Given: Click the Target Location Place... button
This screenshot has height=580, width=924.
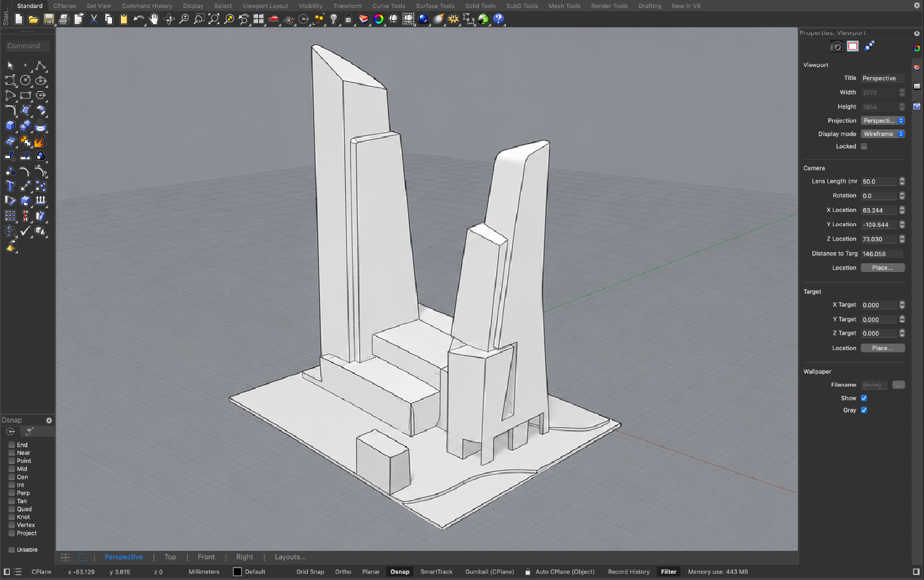Looking at the screenshot, I should click(x=883, y=348).
